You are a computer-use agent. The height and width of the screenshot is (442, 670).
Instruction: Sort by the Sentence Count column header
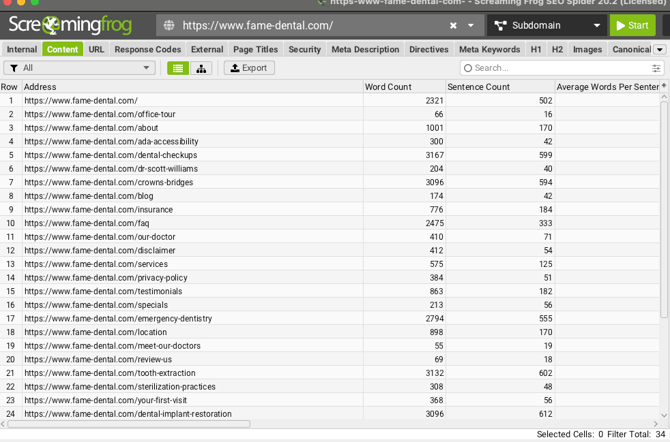click(x=500, y=87)
